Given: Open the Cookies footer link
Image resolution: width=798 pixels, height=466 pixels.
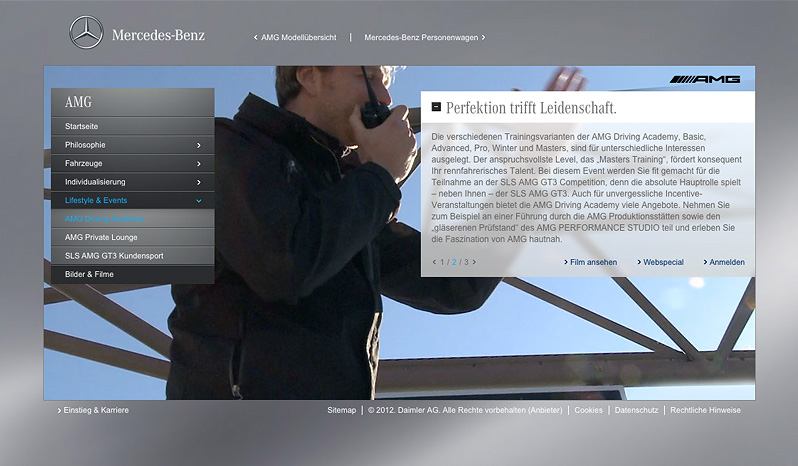Looking at the screenshot, I should pos(588,410).
